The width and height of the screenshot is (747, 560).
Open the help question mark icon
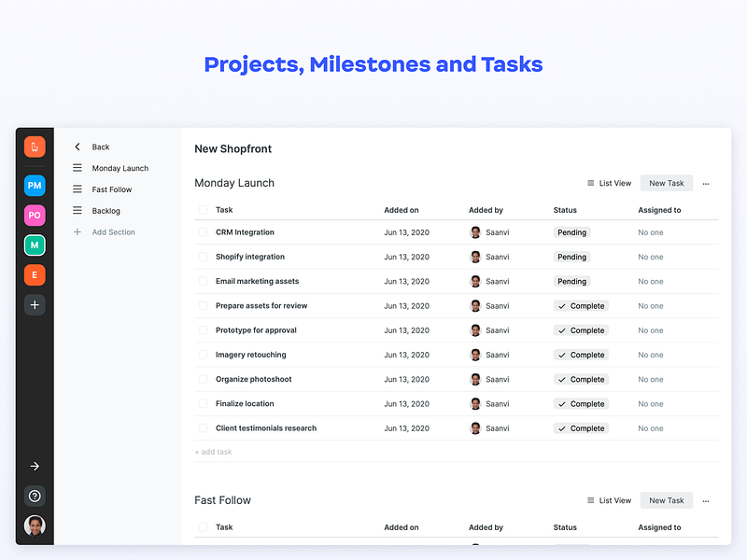[x=35, y=497]
